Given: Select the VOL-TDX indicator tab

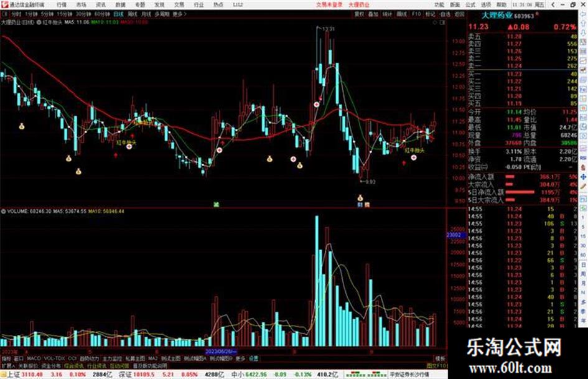Looking at the screenshot, I should click(x=55, y=358).
